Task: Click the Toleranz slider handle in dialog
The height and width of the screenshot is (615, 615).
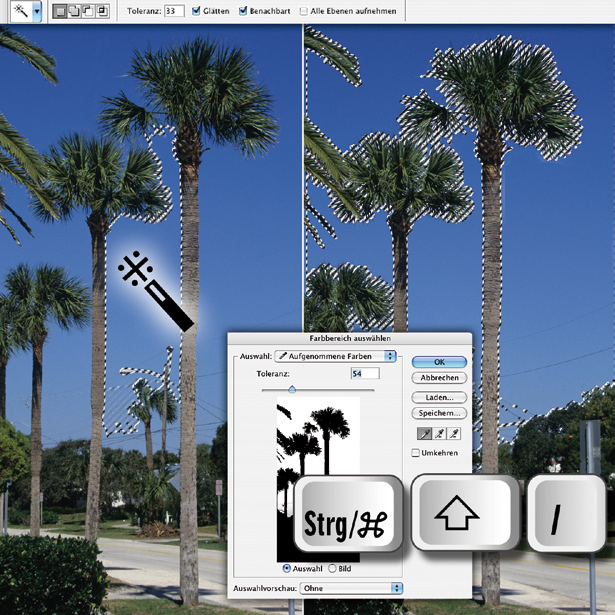Action: pos(292,389)
